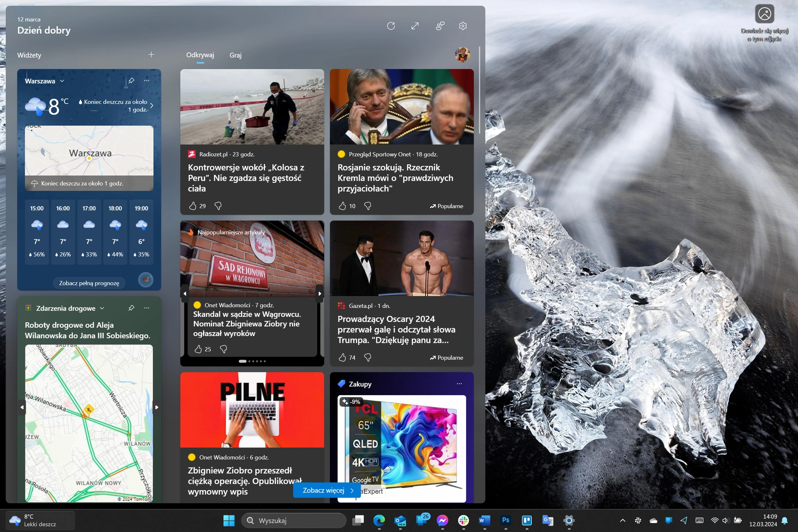Open Trello from the taskbar
The width and height of the screenshot is (798, 532).
527,520
